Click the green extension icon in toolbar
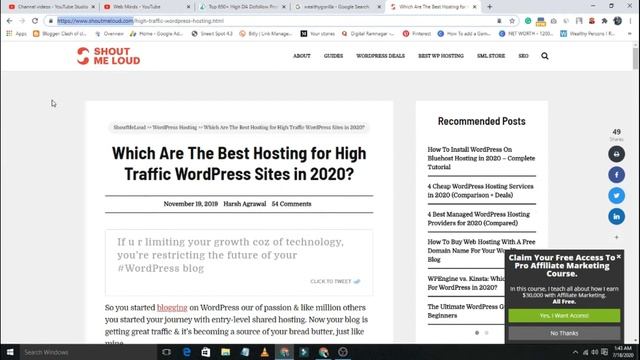 pyautogui.click(x=528, y=21)
